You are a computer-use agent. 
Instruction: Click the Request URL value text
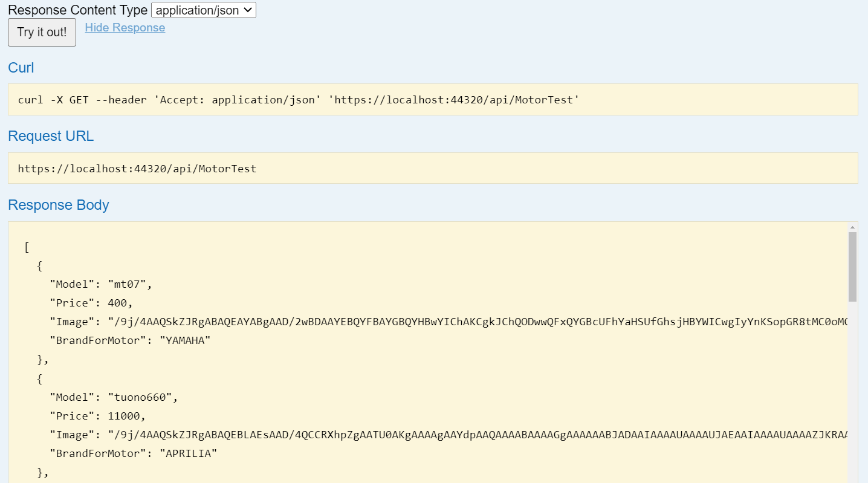137,169
